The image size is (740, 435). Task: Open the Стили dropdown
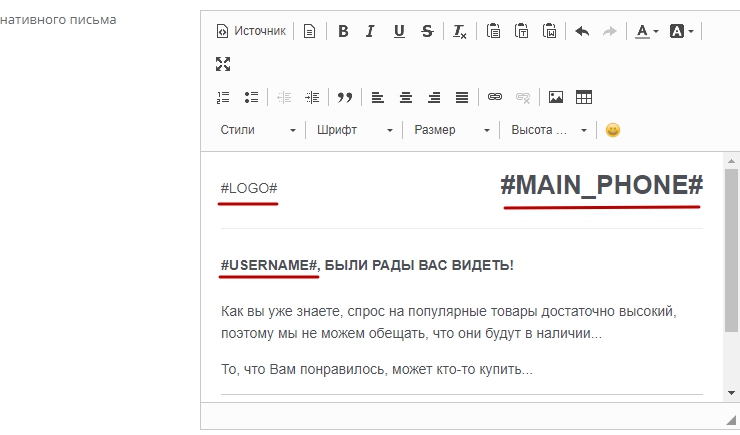pyautogui.click(x=258, y=130)
